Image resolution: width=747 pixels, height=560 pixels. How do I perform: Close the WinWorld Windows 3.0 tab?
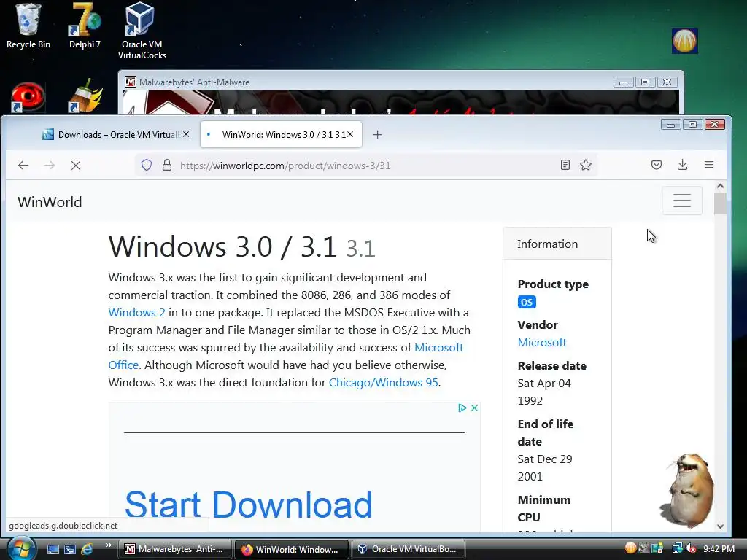[x=350, y=134]
